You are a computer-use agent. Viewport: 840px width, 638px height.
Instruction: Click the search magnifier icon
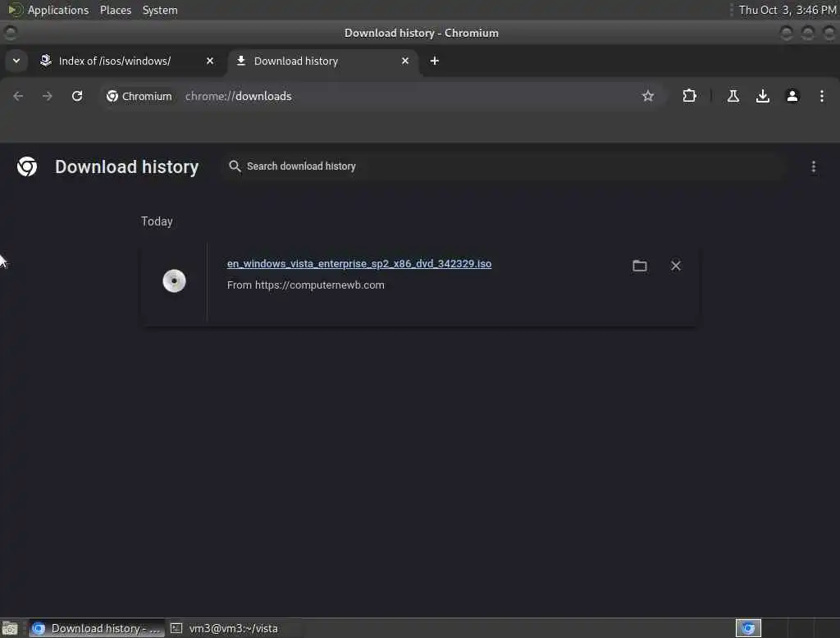235,166
